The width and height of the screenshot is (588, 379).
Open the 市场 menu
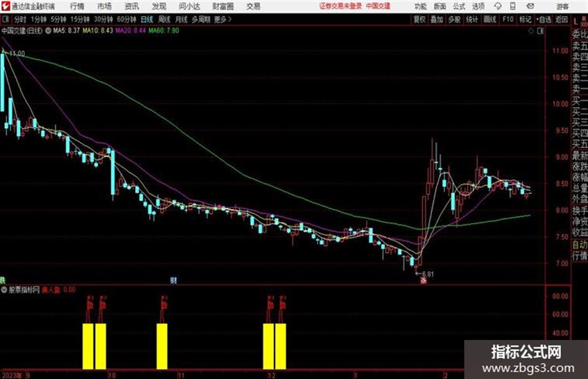point(105,6)
